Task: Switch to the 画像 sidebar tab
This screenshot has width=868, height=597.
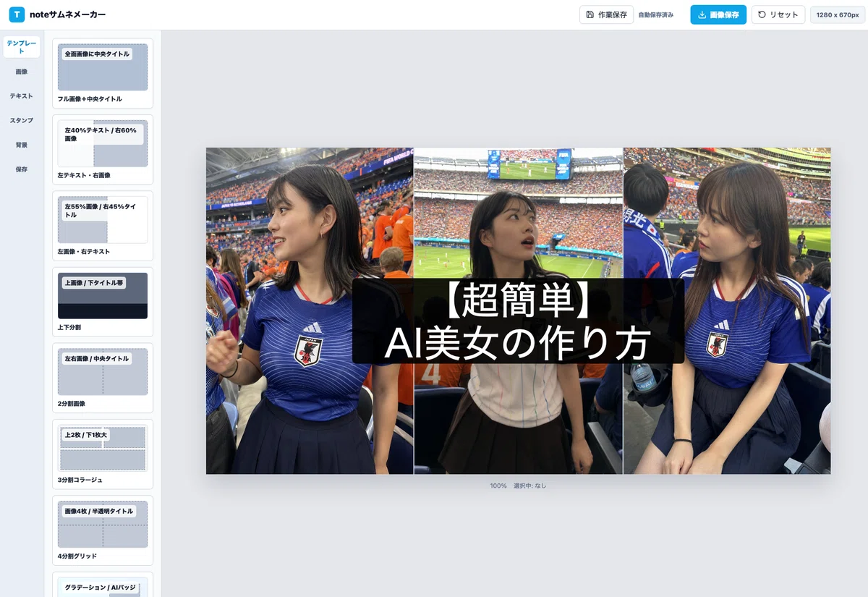Action: pyautogui.click(x=22, y=72)
